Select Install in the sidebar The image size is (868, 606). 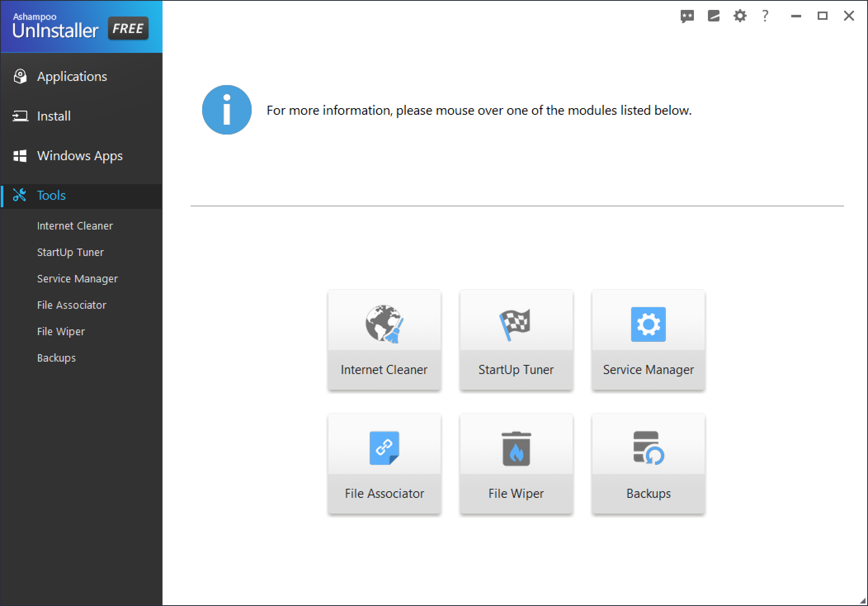click(x=82, y=116)
